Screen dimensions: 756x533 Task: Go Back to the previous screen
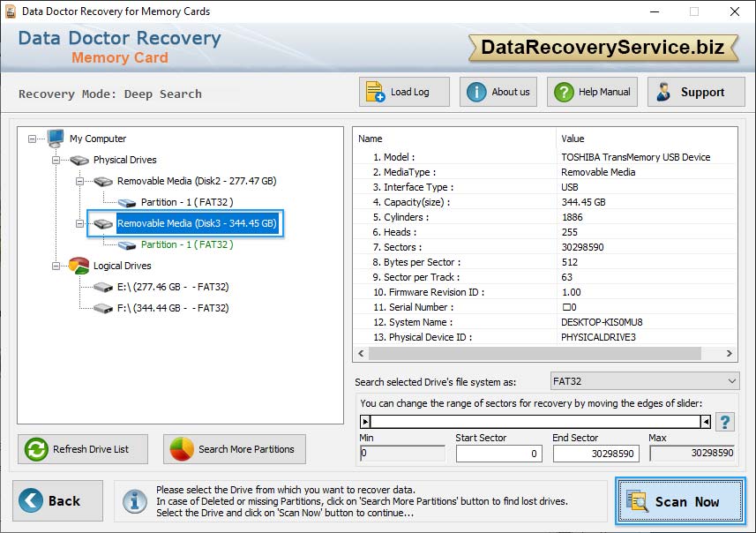click(x=58, y=500)
